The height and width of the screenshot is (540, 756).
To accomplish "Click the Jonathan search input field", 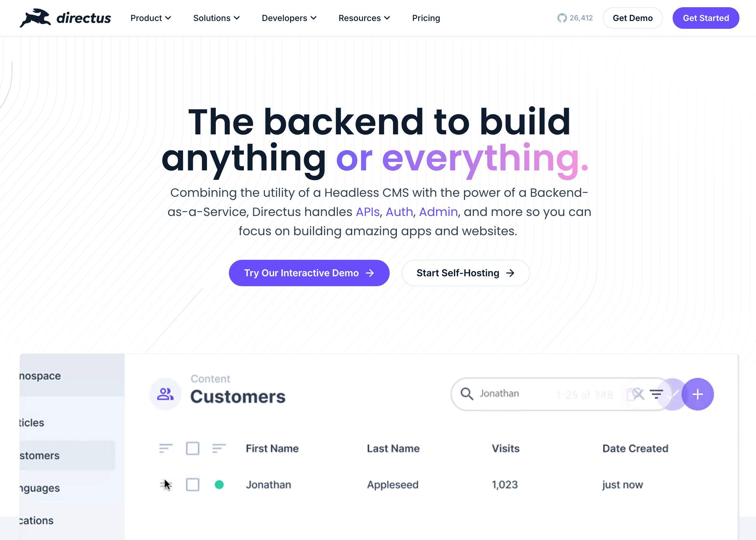I will 550,393.
